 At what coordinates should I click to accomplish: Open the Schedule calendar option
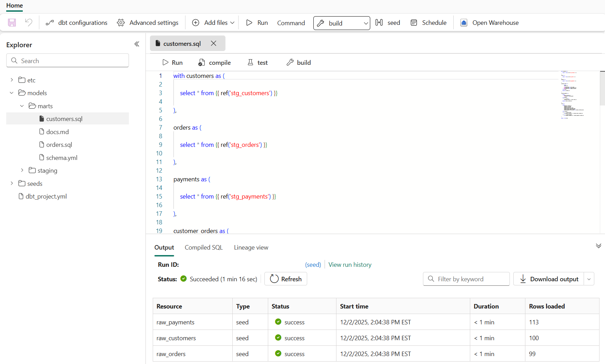pos(428,23)
